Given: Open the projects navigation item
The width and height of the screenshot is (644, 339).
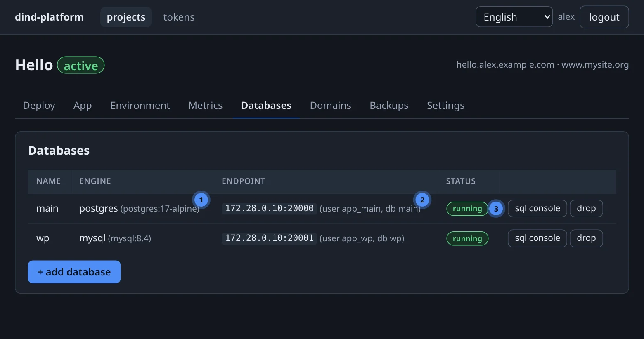Looking at the screenshot, I should (x=126, y=17).
